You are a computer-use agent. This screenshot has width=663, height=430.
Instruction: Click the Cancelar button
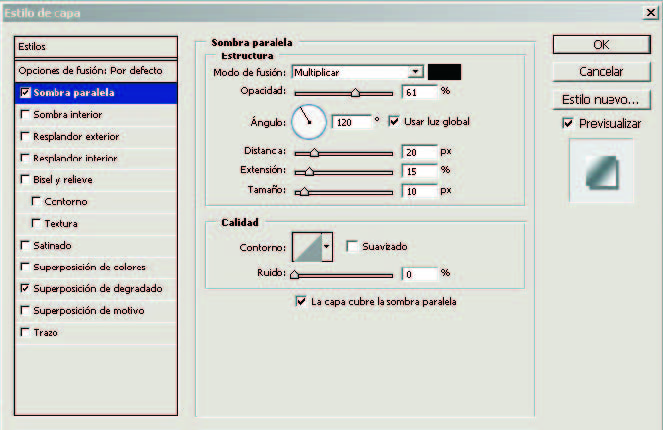tap(601, 71)
